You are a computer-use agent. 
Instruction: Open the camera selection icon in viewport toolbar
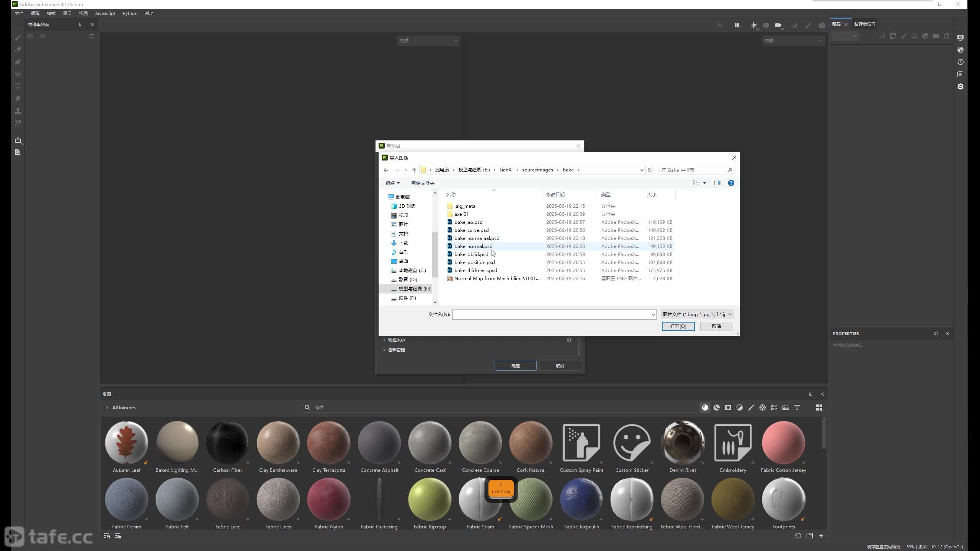(778, 25)
